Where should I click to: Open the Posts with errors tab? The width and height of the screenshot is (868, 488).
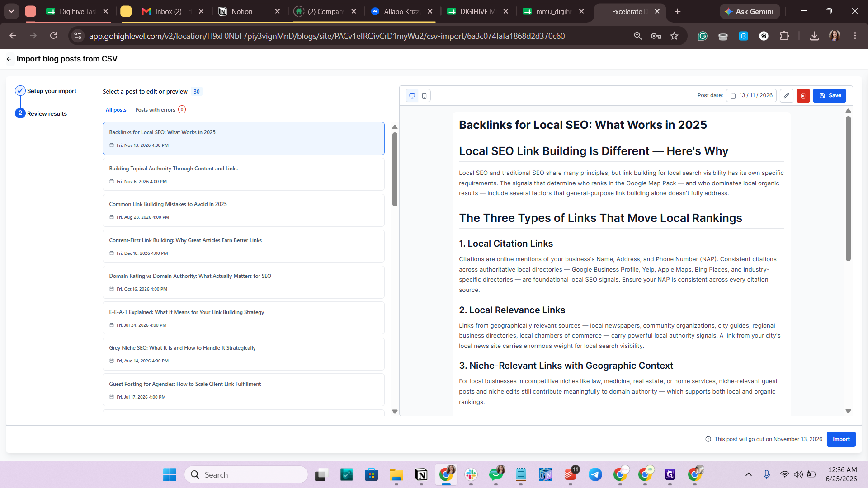point(160,110)
